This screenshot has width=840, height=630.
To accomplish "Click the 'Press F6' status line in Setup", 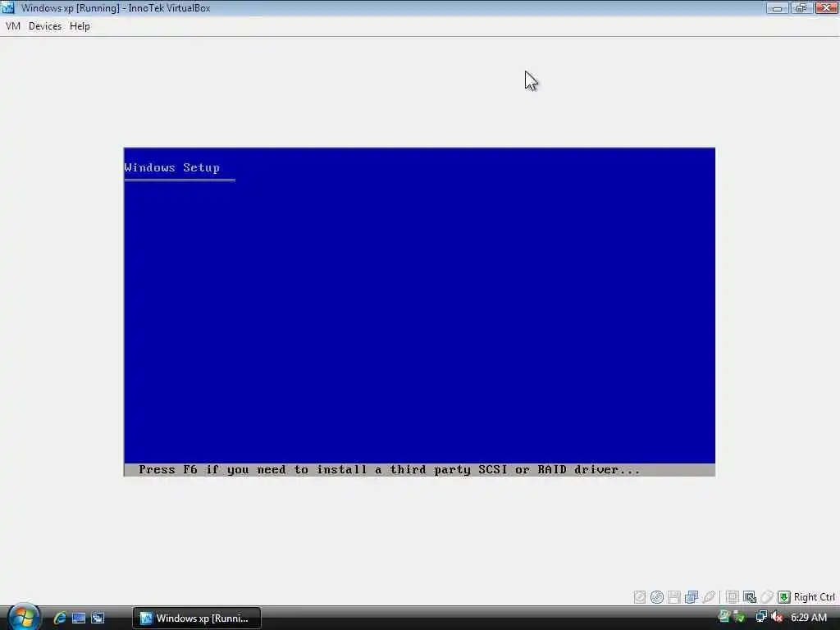I will coord(419,470).
